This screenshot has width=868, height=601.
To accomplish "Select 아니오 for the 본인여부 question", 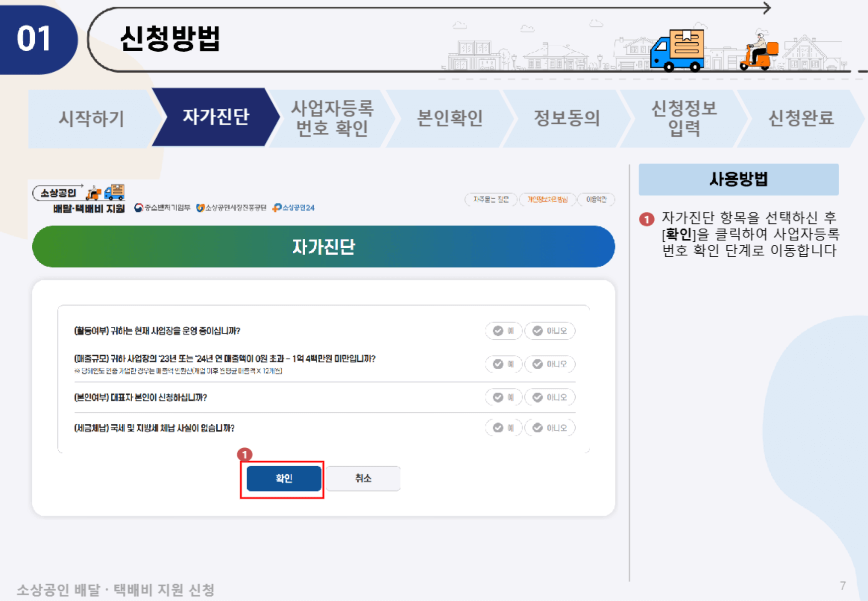I will 550,397.
